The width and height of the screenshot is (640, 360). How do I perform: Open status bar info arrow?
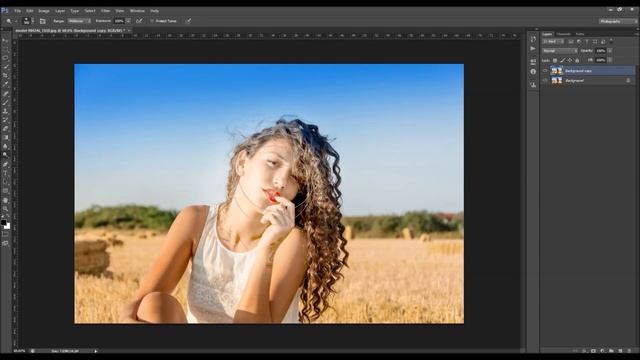(x=96, y=351)
